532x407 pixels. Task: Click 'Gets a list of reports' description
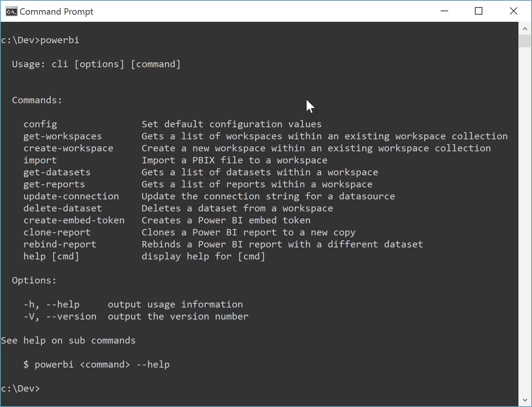(257, 184)
